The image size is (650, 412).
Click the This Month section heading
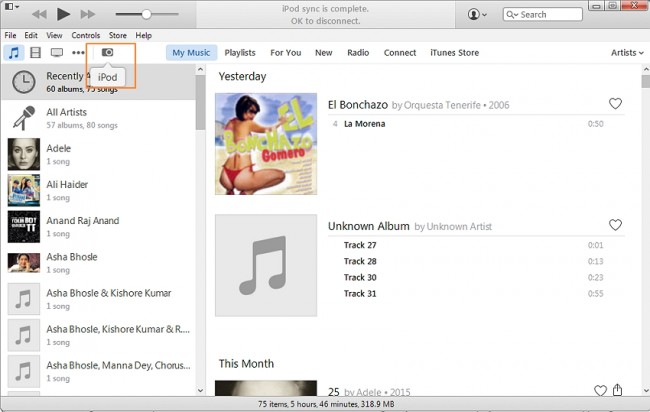pos(246,364)
